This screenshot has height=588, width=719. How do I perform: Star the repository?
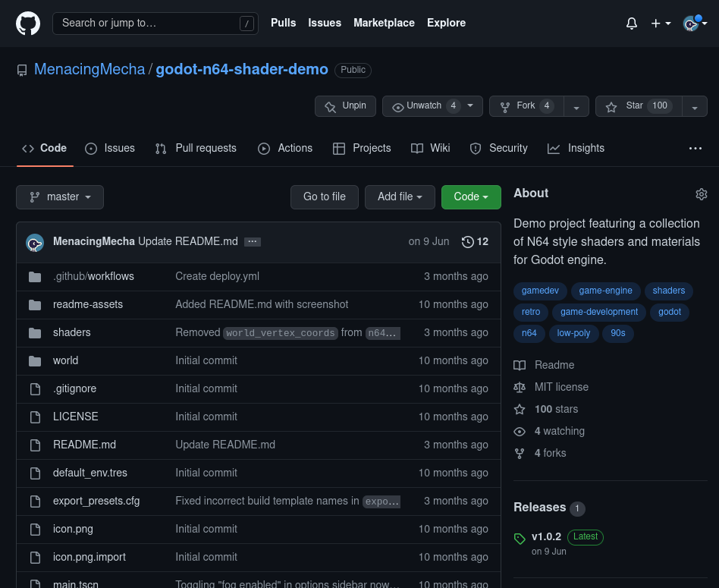[x=639, y=106]
